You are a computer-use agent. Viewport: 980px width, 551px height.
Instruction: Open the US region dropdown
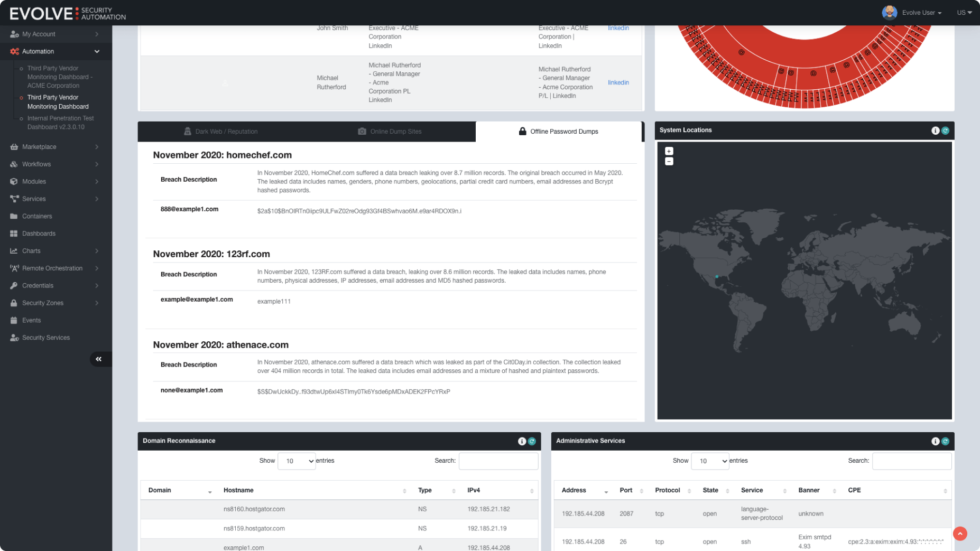pos(964,13)
